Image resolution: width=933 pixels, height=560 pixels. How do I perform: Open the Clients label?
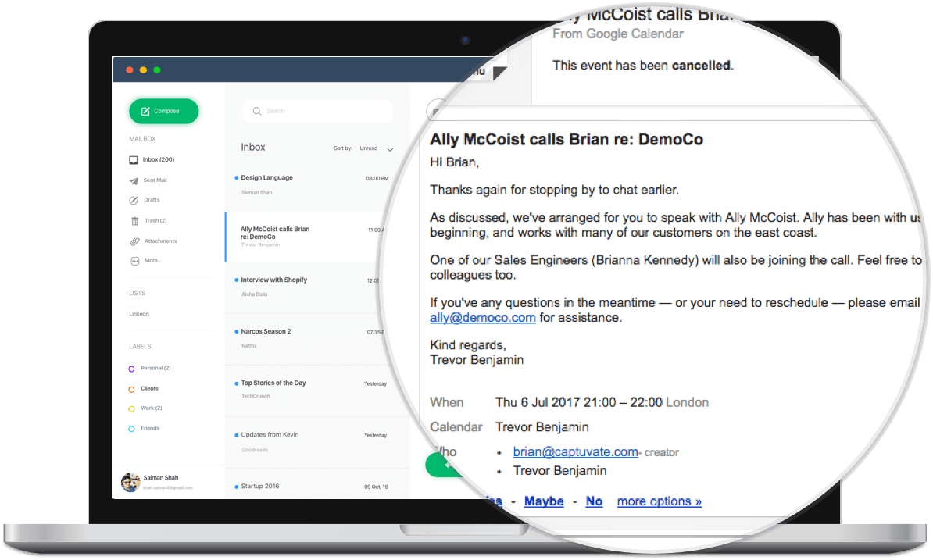tap(149, 389)
